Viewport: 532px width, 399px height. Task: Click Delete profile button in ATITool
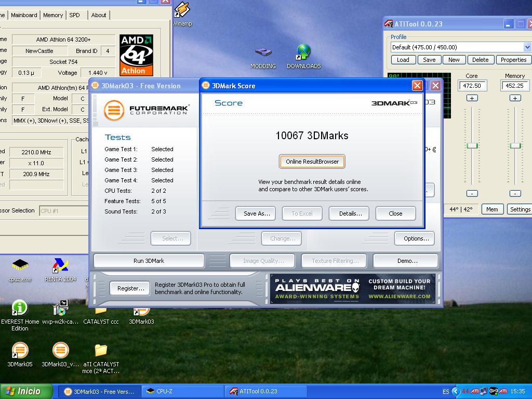click(481, 60)
